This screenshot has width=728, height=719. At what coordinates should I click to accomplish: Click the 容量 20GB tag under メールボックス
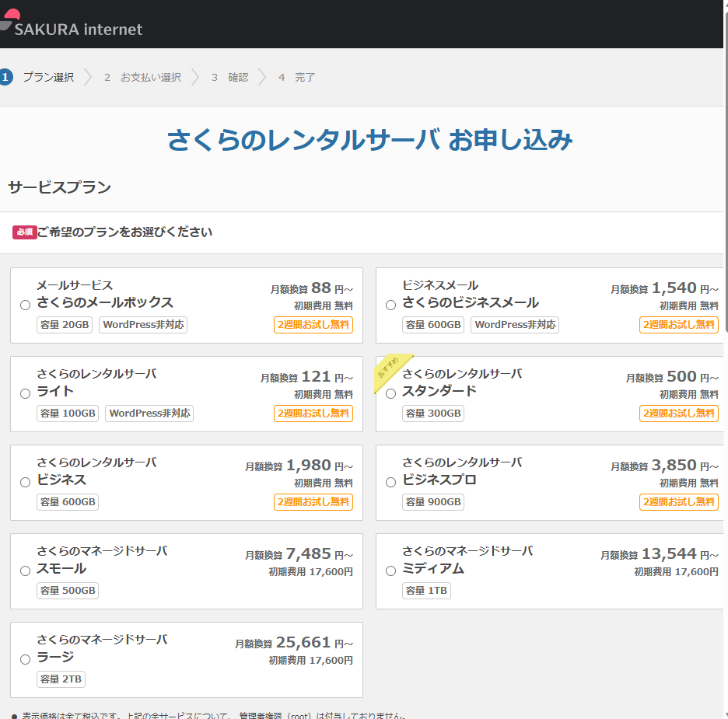click(x=64, y=325)
